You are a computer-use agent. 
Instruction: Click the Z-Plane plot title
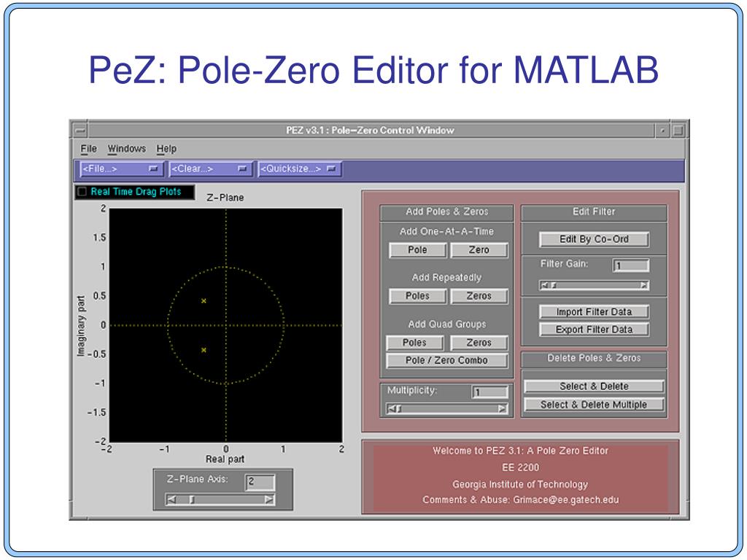point(225,198)
